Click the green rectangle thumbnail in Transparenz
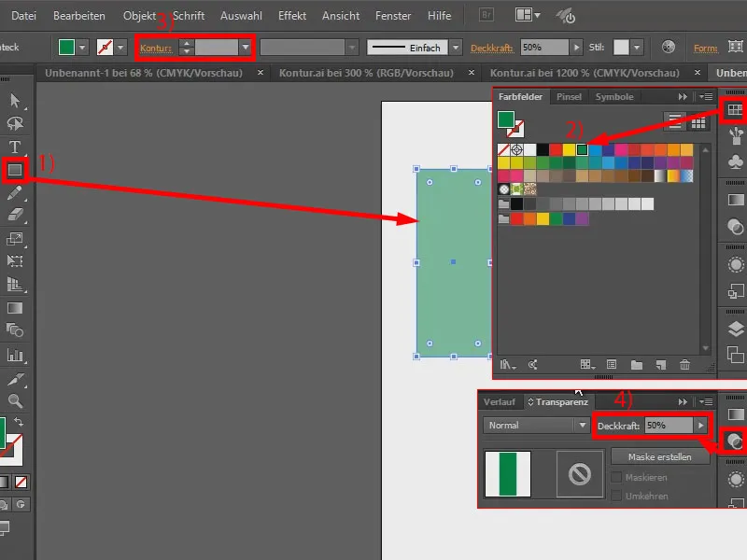Screen dimensions: 747x560 508,474
